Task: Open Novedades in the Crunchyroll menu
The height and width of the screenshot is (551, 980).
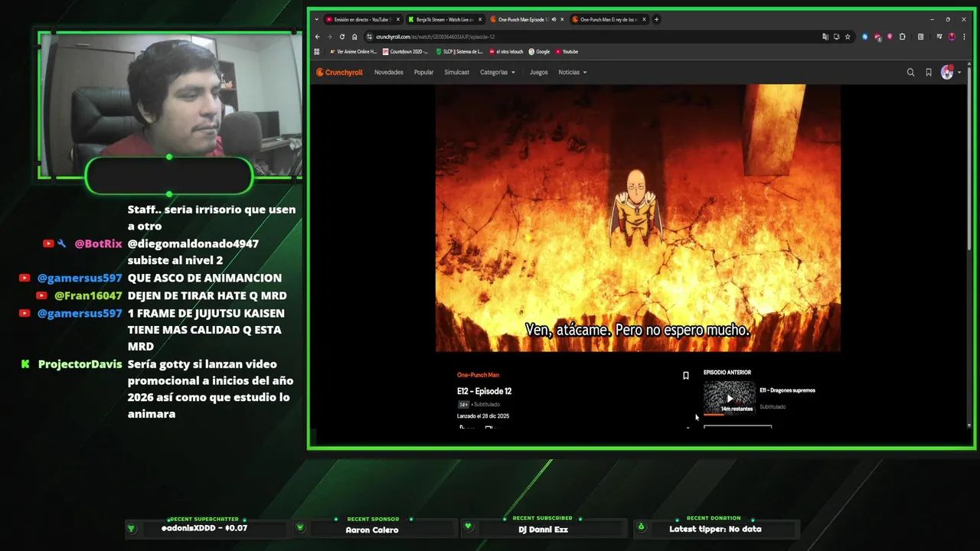Action: pyautogui.click(x=389, y=72)
